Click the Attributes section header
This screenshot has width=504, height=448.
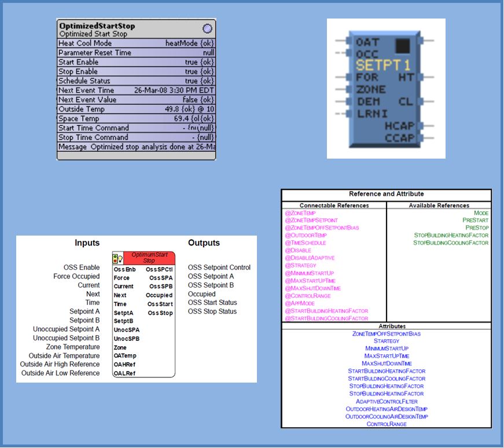tap(387, 326)
